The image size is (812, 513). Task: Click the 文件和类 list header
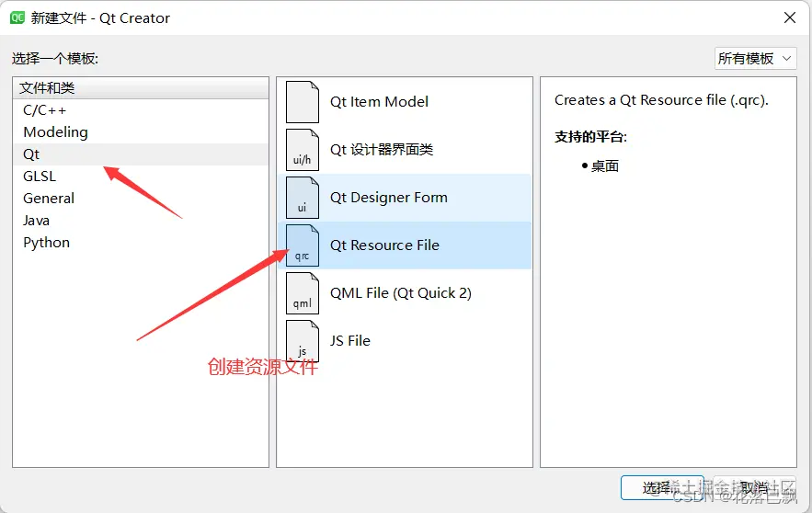(141, 88)
